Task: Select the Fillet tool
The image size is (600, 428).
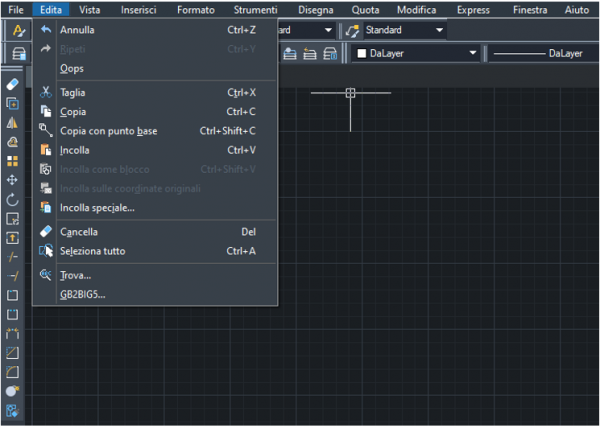Action: [12, 372]
